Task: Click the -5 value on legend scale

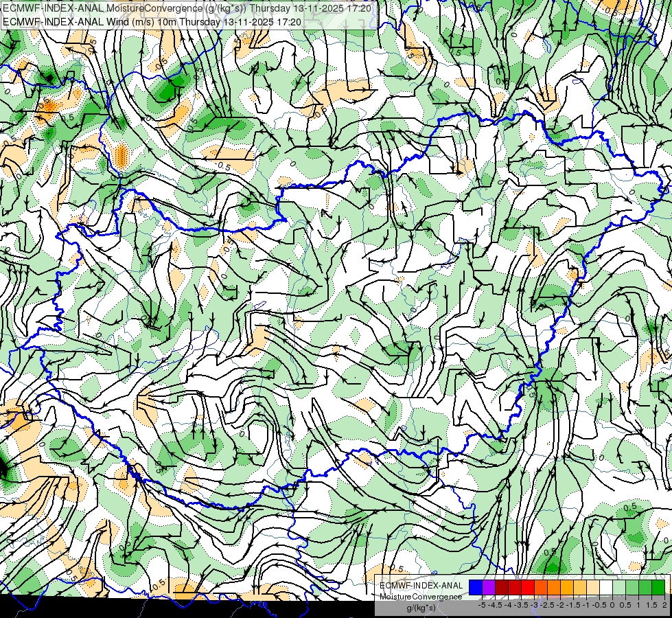Action: [x=482, y=605]
